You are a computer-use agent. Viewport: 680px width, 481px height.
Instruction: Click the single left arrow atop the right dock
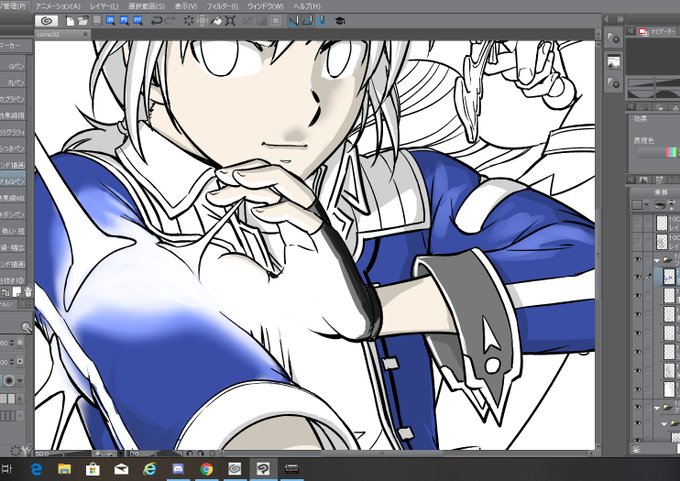pyautogui.click(x=607, y=20)
